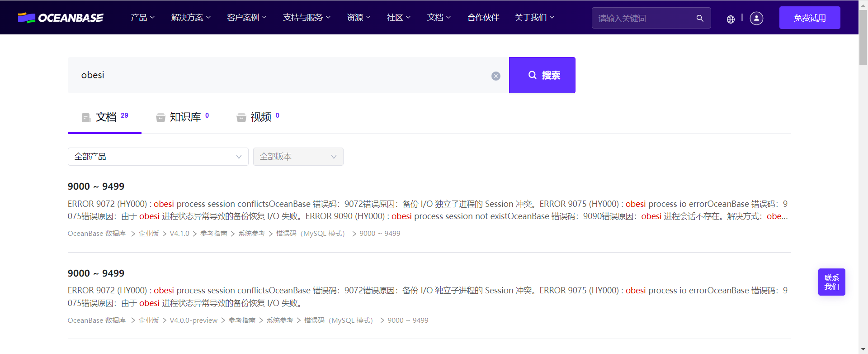Click the 搜索 button
868x354 pixels.
(x=542, y=75)
